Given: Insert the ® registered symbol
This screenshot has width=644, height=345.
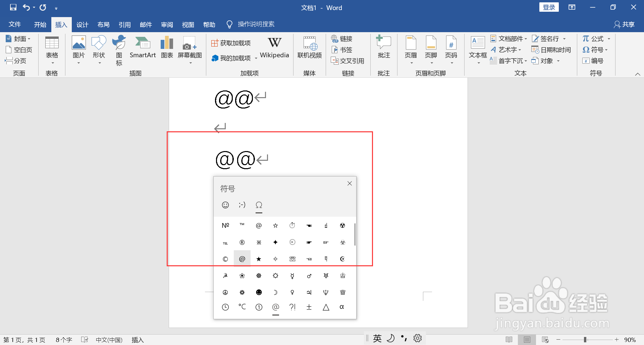Looking at the screenshot, I should pos(242,242).
